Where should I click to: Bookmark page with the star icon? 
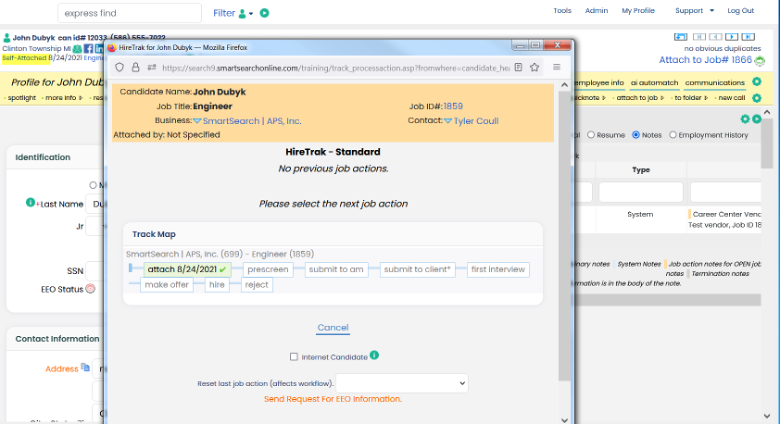click(x=534, y=67)
